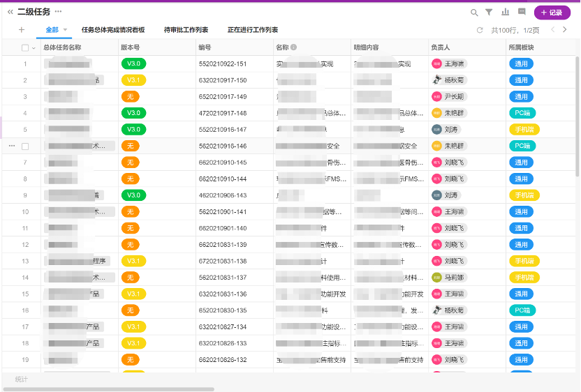The height and width of the screenshot is (392, 581).
Task: Click the search magnifier icon
Action: (x=474, y=13)
